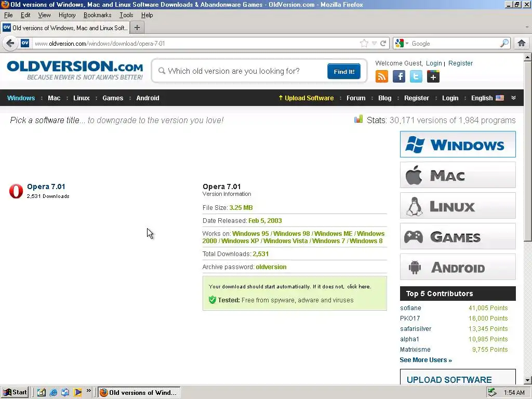Viewport: 532px width, 399px height.
Task: Reload the page with the refresh icon
Action: (383, 44)
